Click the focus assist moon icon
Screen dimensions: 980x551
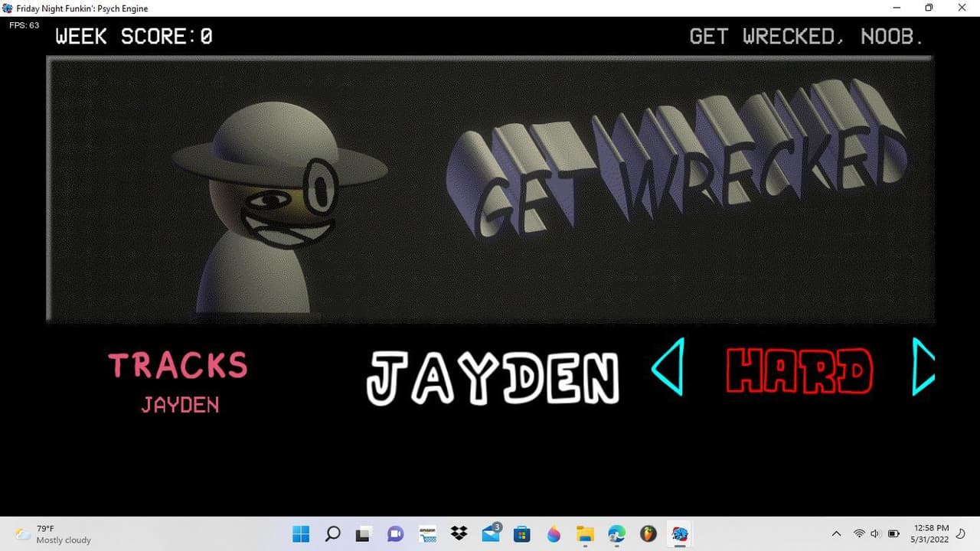click(x=962, y=534)
